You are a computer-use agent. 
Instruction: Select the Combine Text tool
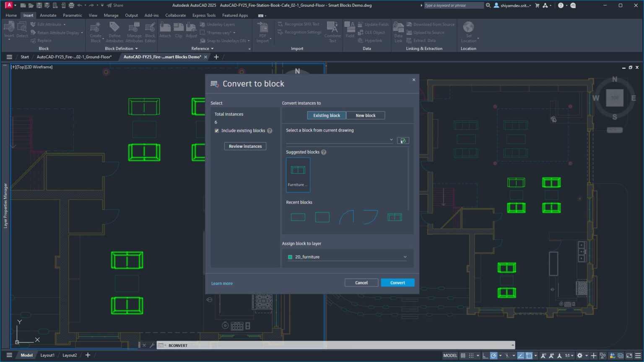click(x=332, y=31)
